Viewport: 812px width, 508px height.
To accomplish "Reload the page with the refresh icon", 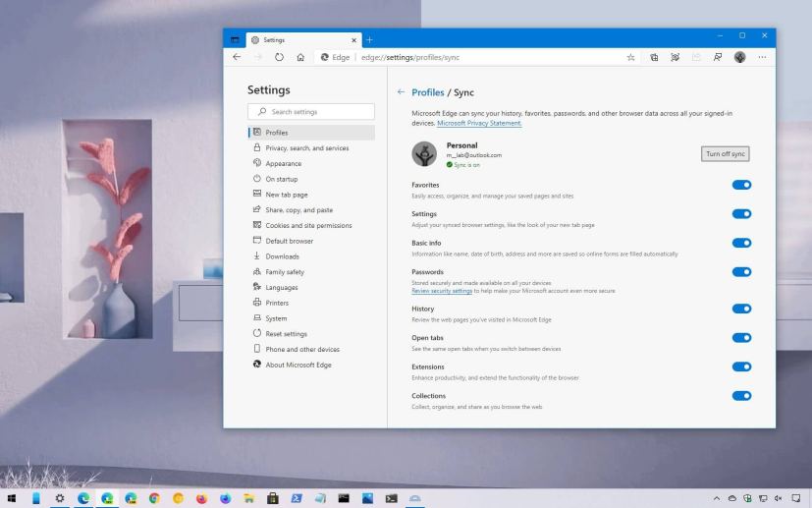I will tap(279, 57).
